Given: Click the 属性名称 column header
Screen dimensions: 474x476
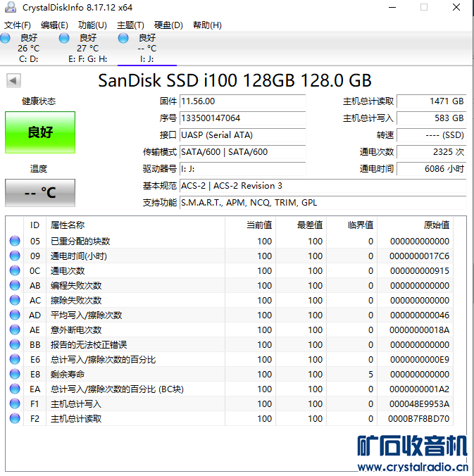Looking at the screenshot, I should 68,225.
